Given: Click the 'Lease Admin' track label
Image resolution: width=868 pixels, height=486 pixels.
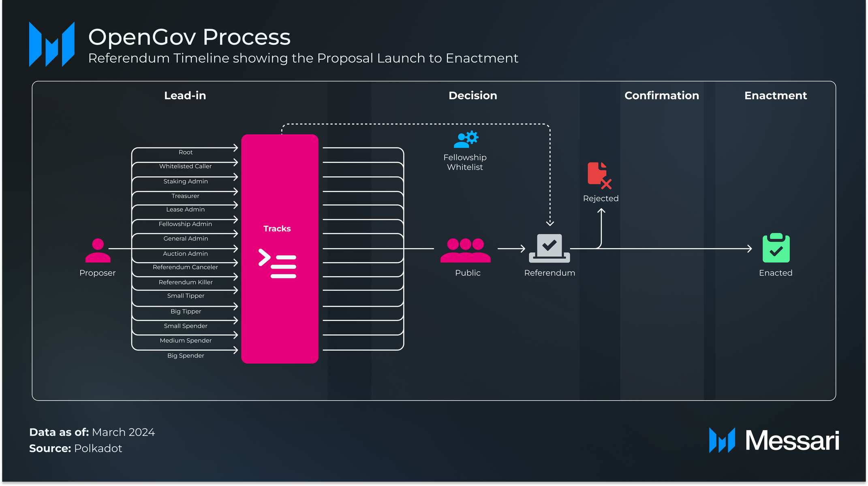Looking at the screenshot, I should [x=186, y=209].
